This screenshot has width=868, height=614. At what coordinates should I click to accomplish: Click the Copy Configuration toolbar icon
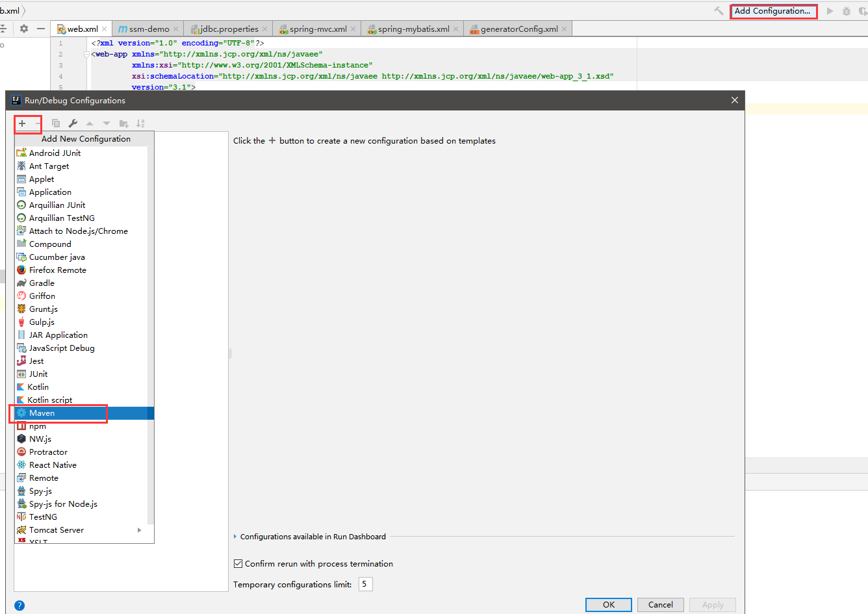(56, 123)
